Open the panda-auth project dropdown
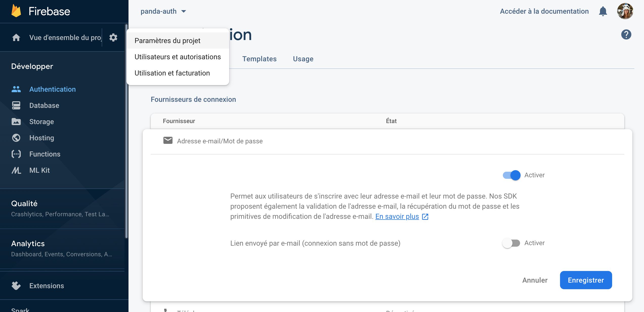The height and width of the screenshot is (312, 644). pos(163,11)
